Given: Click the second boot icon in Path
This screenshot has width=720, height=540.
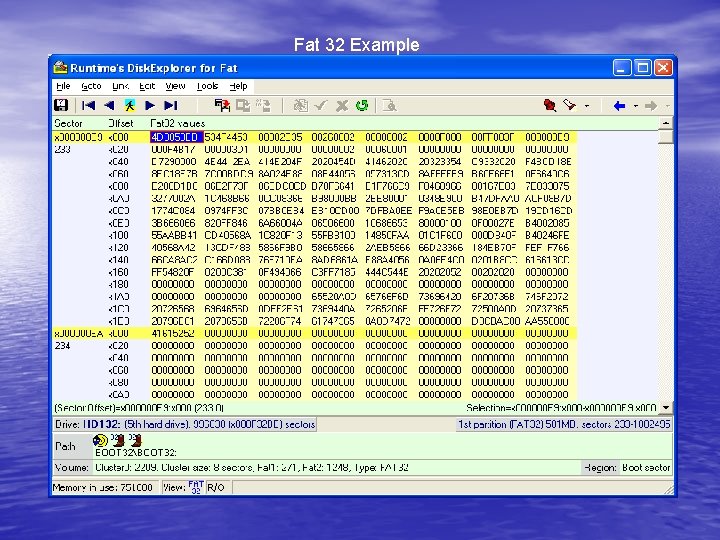Looking at the screenshot, I should coord(135,440).
